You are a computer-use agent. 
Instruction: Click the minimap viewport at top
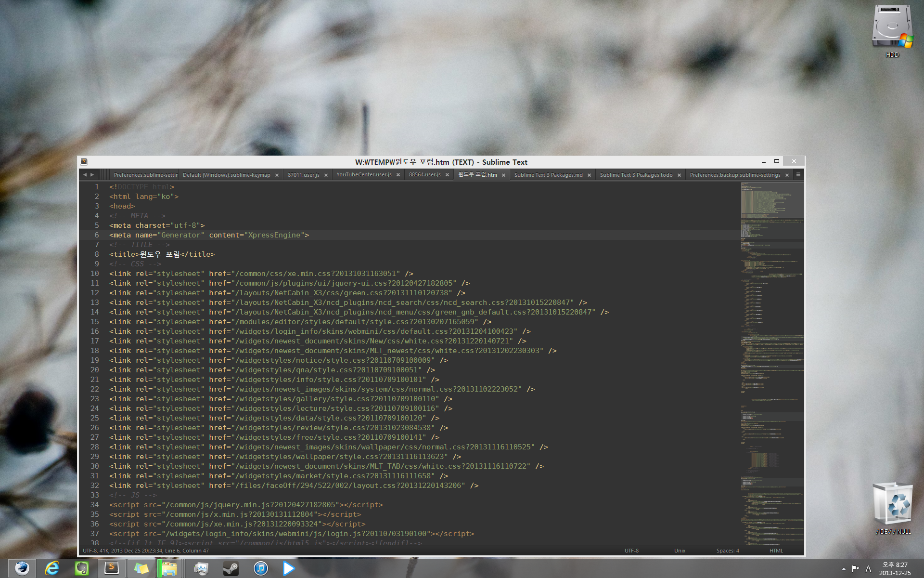pyautogui.click(x=772, y=200)
